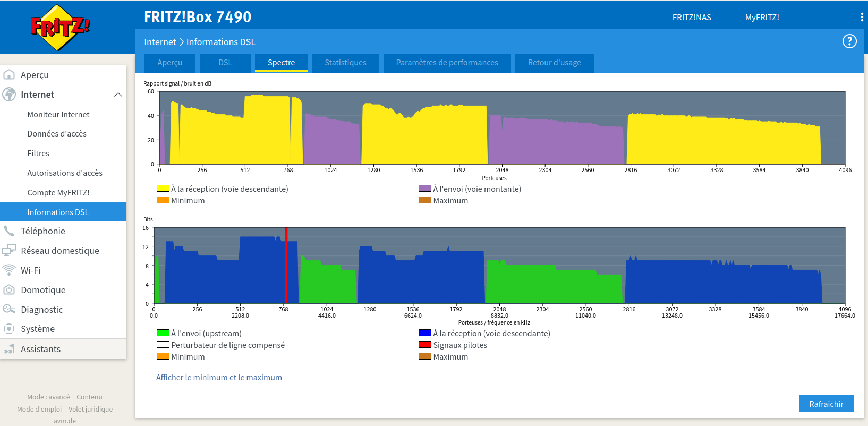The height and width of the screenshot is (426, 868).
Task: Click blue swatch for À la réception in Bits legend
Action: click(425, 333)
